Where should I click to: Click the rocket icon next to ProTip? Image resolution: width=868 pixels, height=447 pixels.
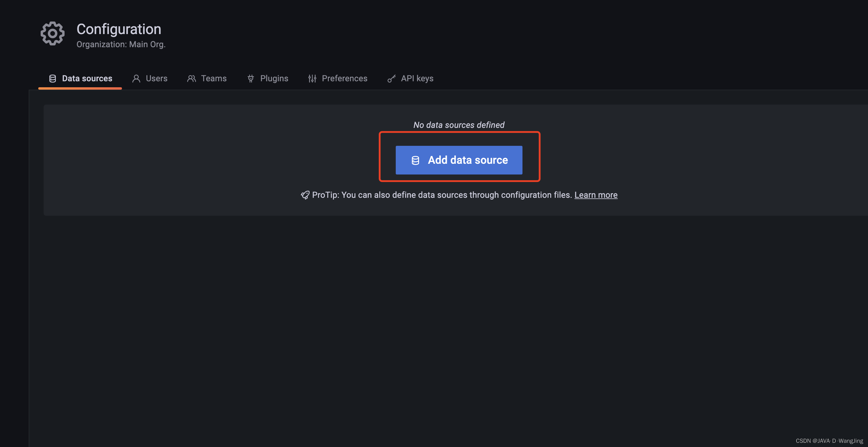click(x=305, y=195)
